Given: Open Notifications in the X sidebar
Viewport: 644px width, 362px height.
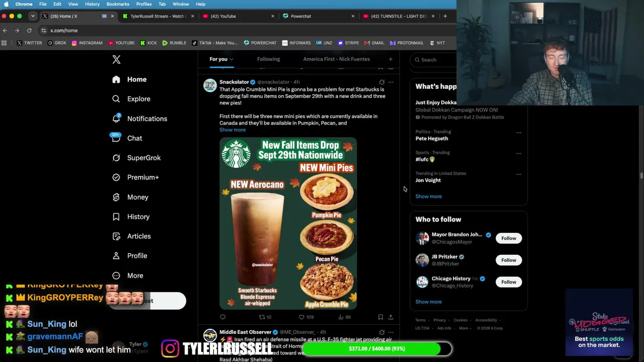Looking at the screenshot, I should [x=139, y=119].
